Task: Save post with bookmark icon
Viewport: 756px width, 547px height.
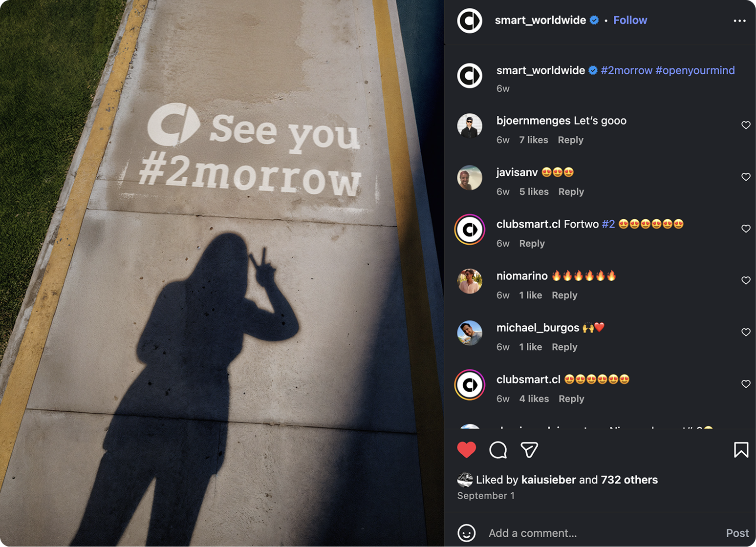Action: pos(741,450)
